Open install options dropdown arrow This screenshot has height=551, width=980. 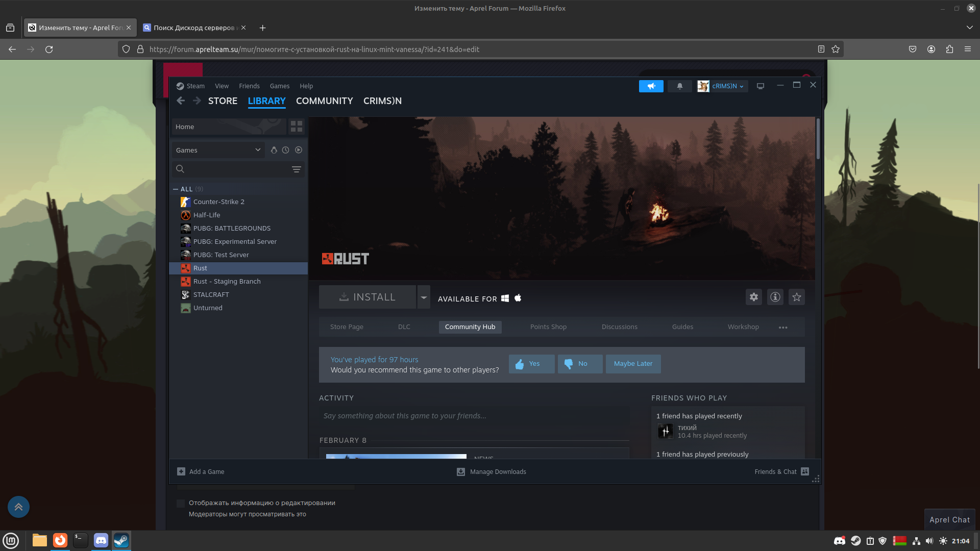(x=424, y=297)
